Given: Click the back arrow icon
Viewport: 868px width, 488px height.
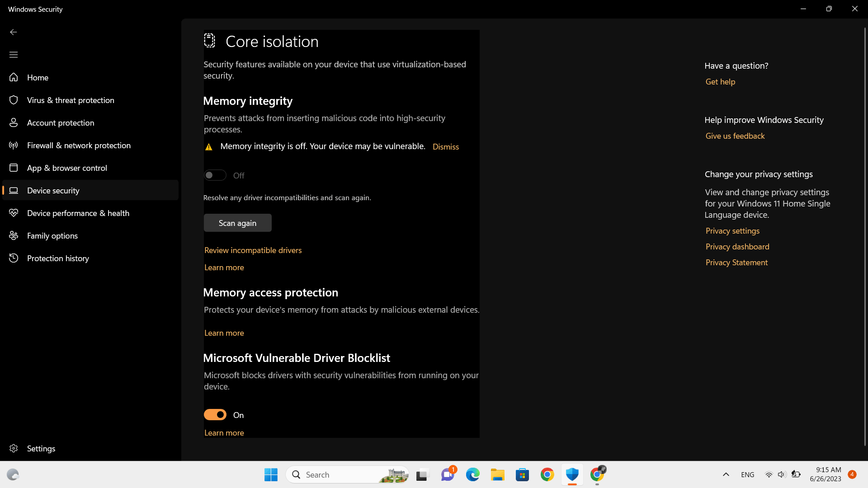Looking at the screenshot, I should click(14, 32).
